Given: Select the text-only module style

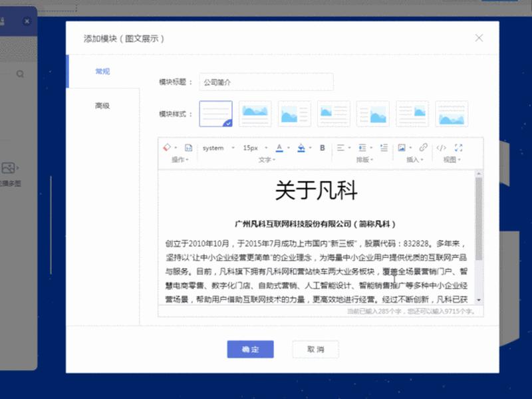Looking at the screenshot, I should click(x=215, y=114).
